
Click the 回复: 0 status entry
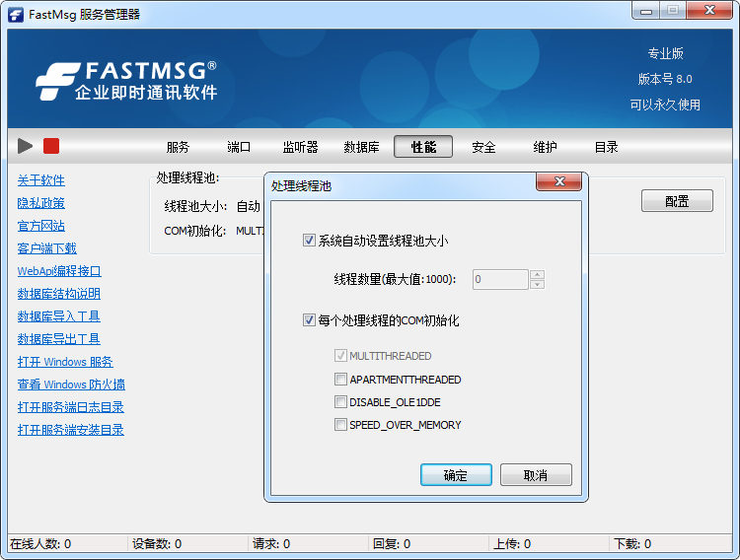coord(392,544)
